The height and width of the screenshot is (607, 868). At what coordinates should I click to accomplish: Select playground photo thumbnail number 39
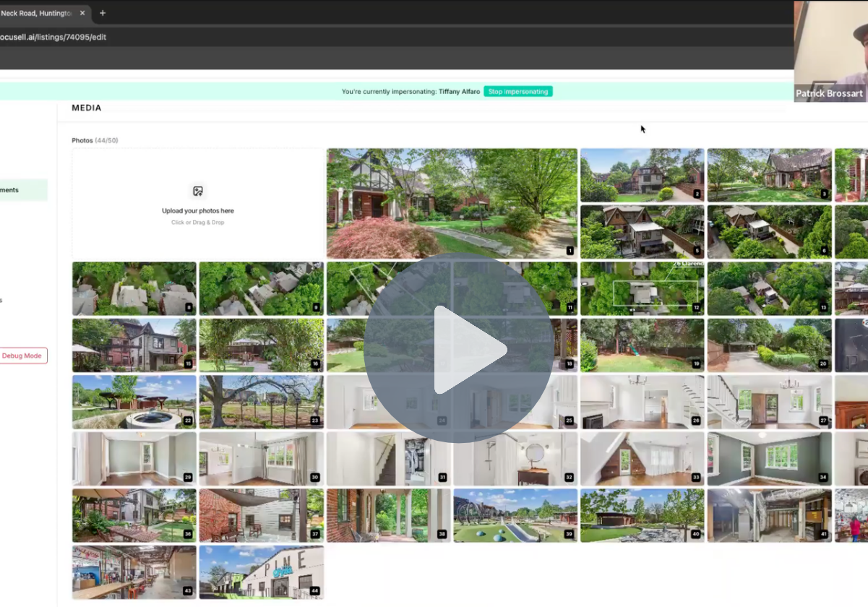click(515, 515)
